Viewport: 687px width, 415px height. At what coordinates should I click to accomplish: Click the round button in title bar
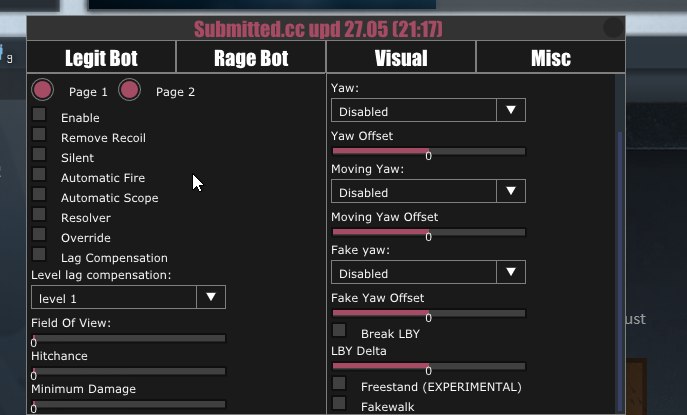613,28
